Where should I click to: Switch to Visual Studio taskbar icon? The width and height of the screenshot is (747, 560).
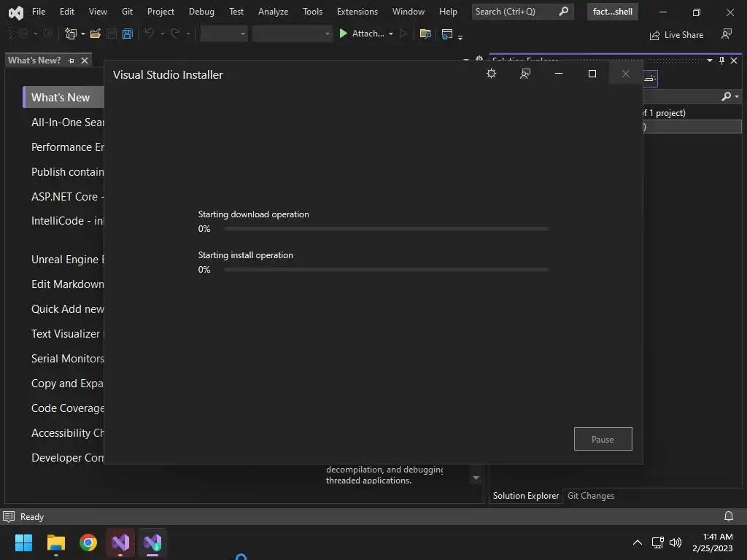(x=120, y=542)
